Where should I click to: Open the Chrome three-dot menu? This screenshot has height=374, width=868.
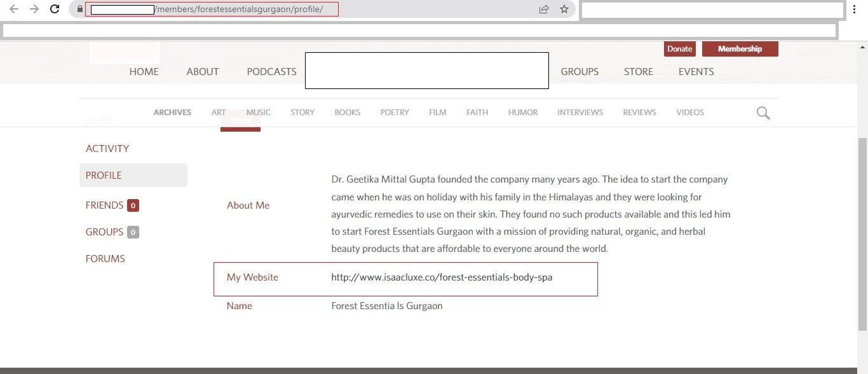(x=855, y=9)
